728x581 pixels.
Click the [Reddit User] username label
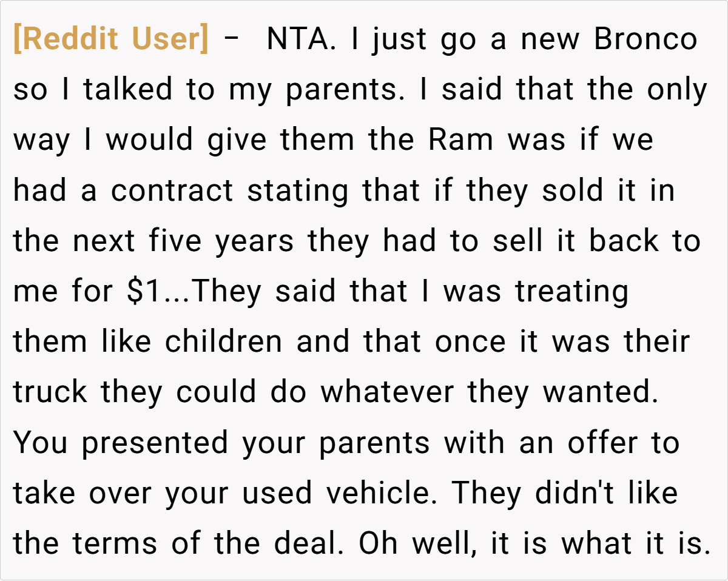pyautogui.click(x=110, y=40)
